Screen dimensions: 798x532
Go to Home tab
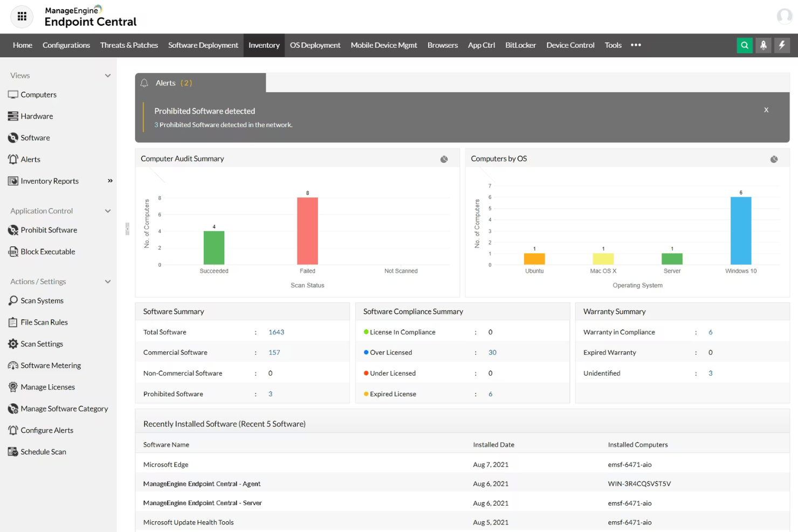click(x=23, y=45)
